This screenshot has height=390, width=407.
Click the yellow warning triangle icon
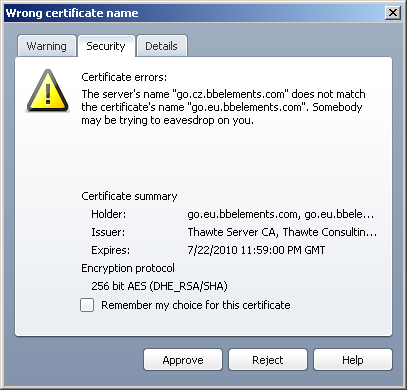pyautogui.click(x=48, y=91)
